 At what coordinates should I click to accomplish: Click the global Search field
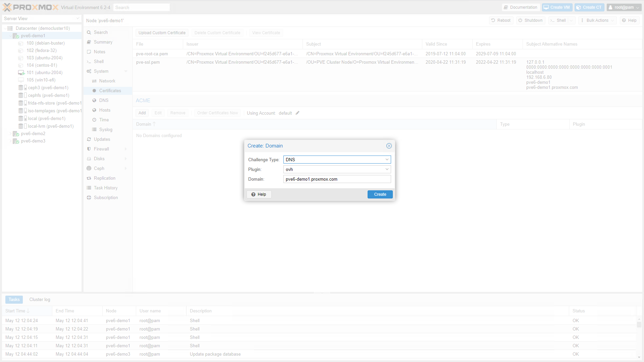pos(141,7)
